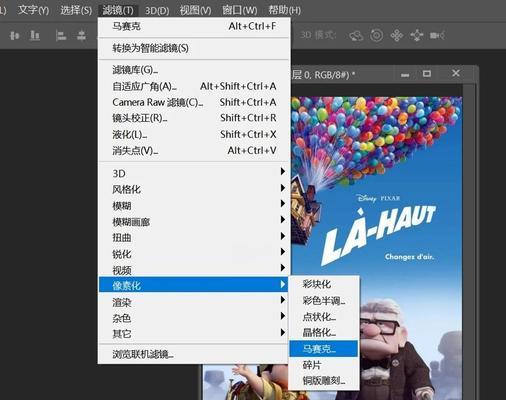Apply last filter 马赛克 Alt+Ctrl+F
This screenshot has width=506, height=400.
pyautogui.click(x=194, y=26)
